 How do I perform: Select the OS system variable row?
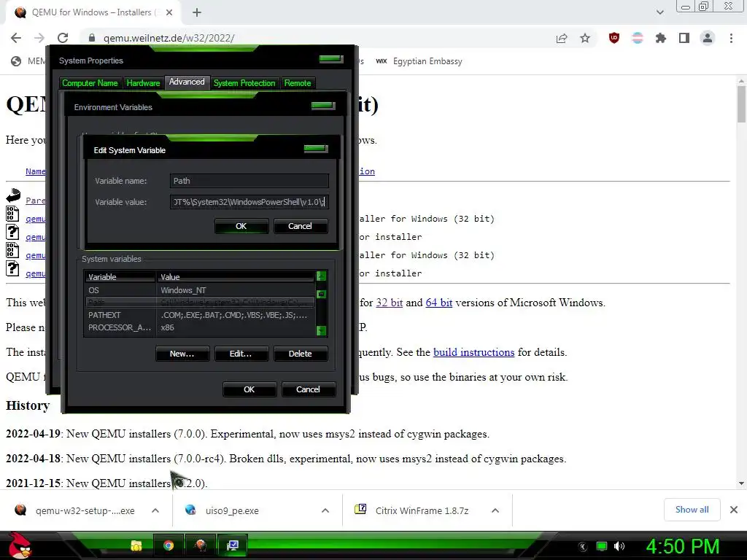point(199,290)
